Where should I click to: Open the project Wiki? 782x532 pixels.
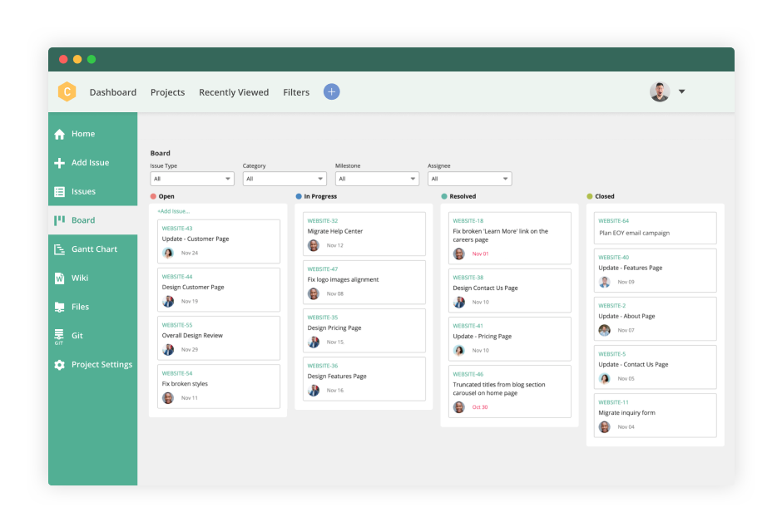(81, 278)
